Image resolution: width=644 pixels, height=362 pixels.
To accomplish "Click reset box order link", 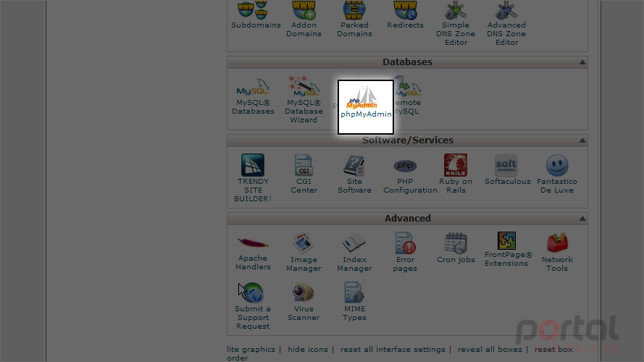I will [553, 349].
